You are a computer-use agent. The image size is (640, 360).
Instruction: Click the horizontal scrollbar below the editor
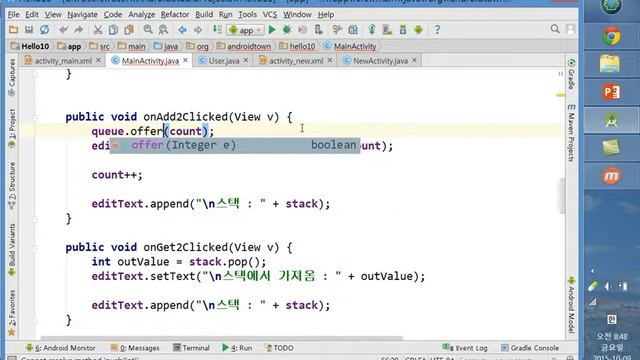click(222, 338)
